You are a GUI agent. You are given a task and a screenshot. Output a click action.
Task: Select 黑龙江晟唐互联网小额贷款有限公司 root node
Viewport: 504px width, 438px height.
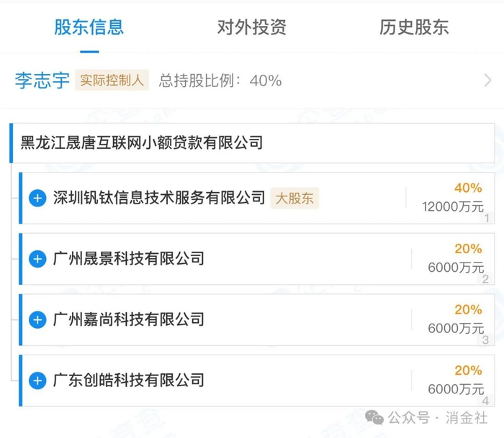coord(142,142)
